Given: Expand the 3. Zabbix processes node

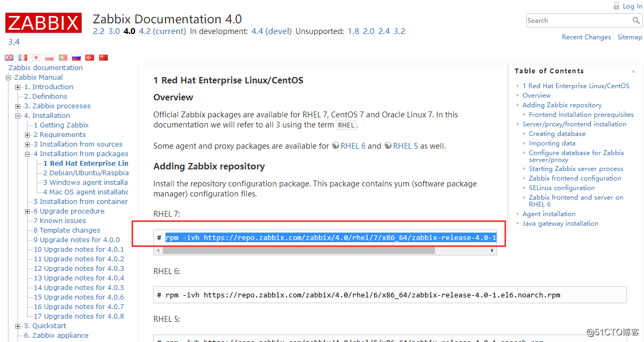Looking at the screenshot, I should pyautogui.click(x=18, y=106).
